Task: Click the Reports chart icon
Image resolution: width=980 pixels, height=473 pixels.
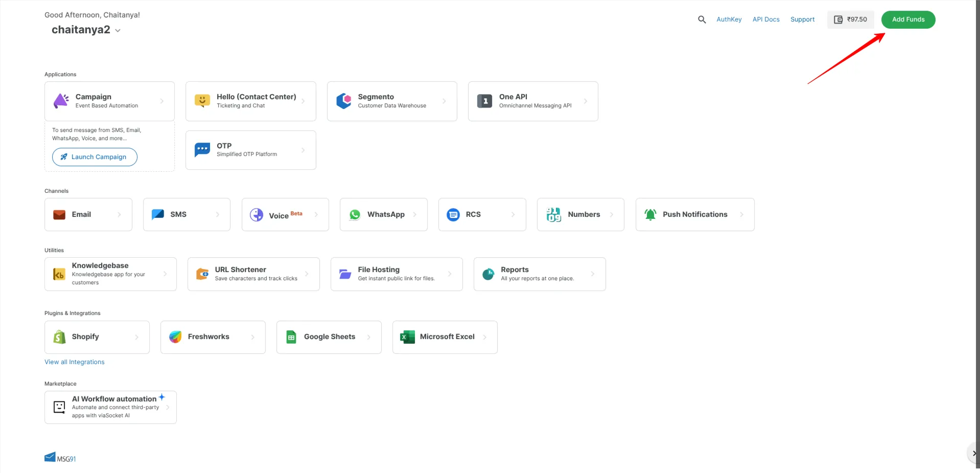Action: pyautogui.click(x=488, y=274)
